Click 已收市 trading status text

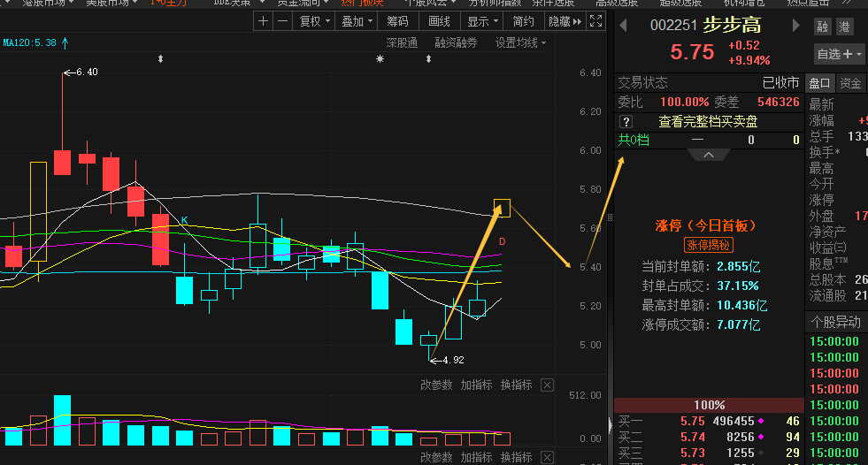780,83
